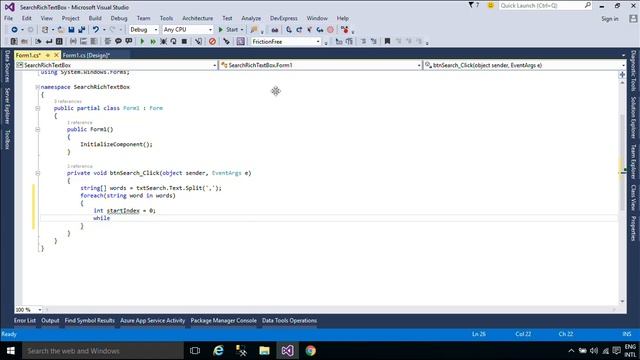Click the New Project icon
The height and width of the screenshot is (360, 640).
click(45, 30)
